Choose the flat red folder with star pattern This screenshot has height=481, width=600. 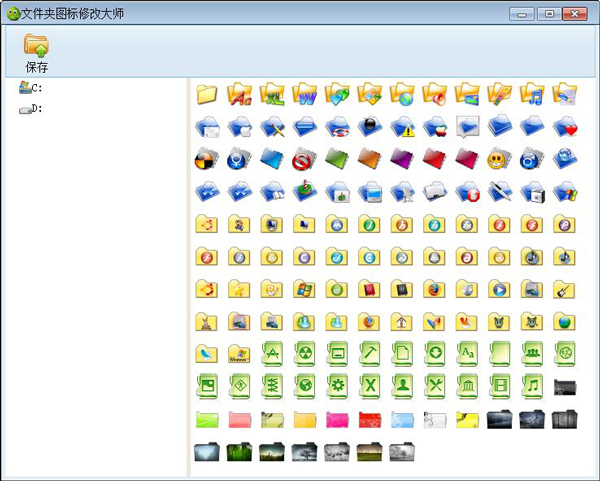click(369, 420)
